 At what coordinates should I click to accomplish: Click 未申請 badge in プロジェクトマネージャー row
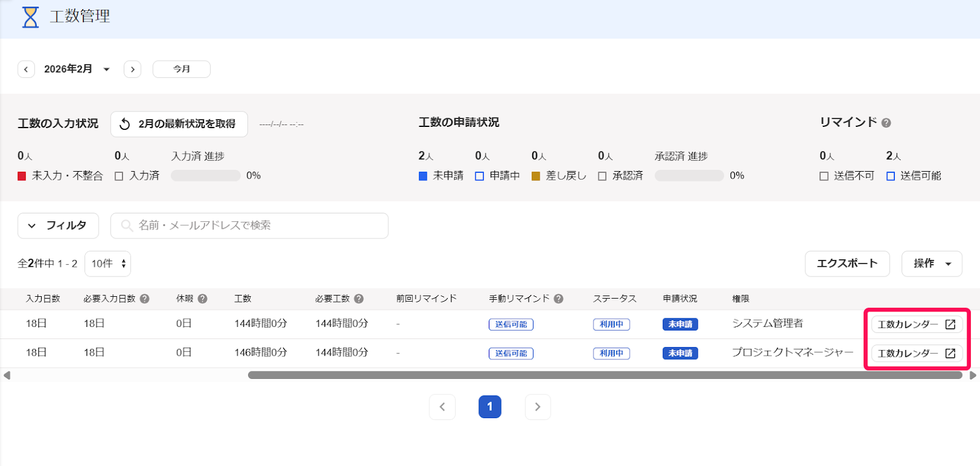[680, 353]
